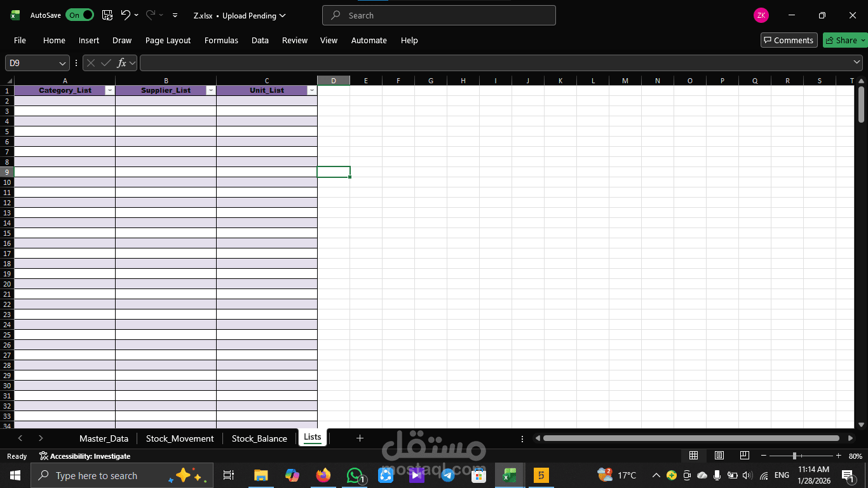Viewport: 868px width, 488px height.
Task: Show hidden system tray icons chevron
Action: click(x=656, y=475)
